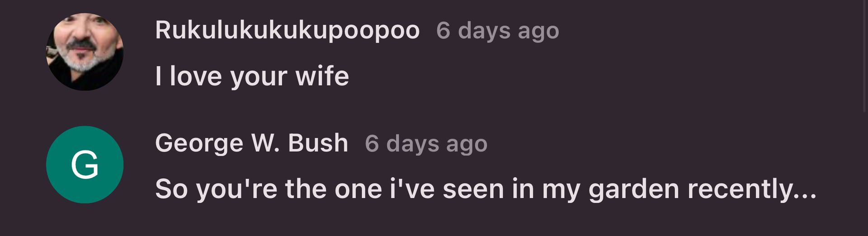Image resolution: width=868 pixels, height=236 pixels.
Task: Open the Rukulukukukupoopoo username link
Action: point(288,31)
